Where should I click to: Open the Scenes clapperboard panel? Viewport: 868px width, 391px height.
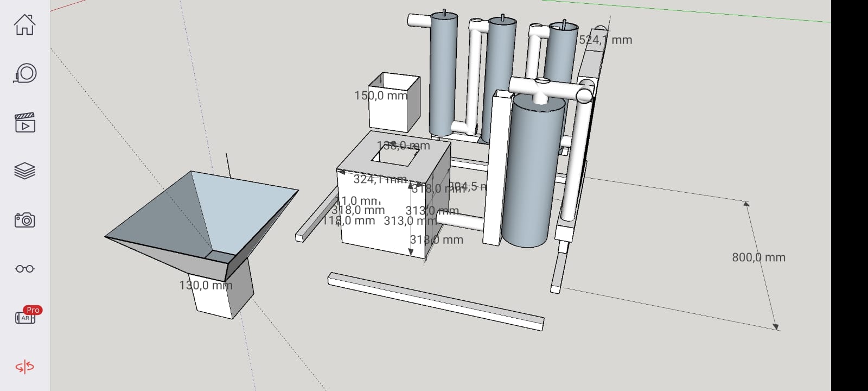pyautogui.click(x=24, y=123)
